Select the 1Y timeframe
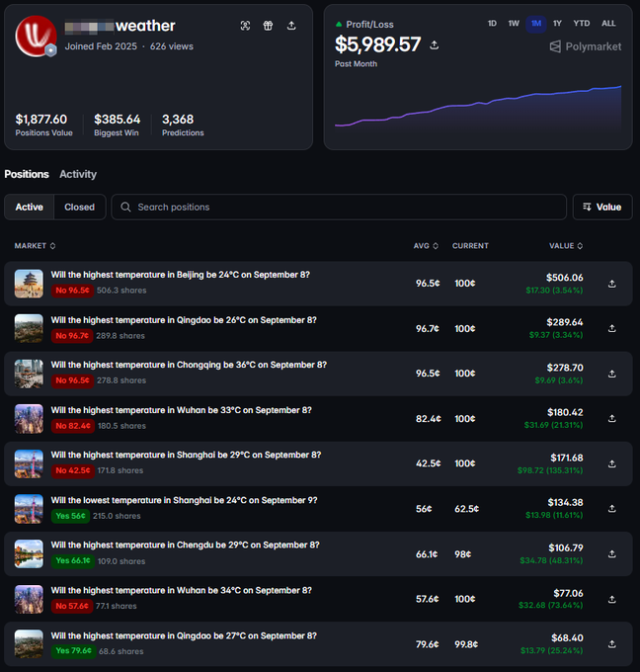This screenshot has width=640, height=672. [557, 23]
